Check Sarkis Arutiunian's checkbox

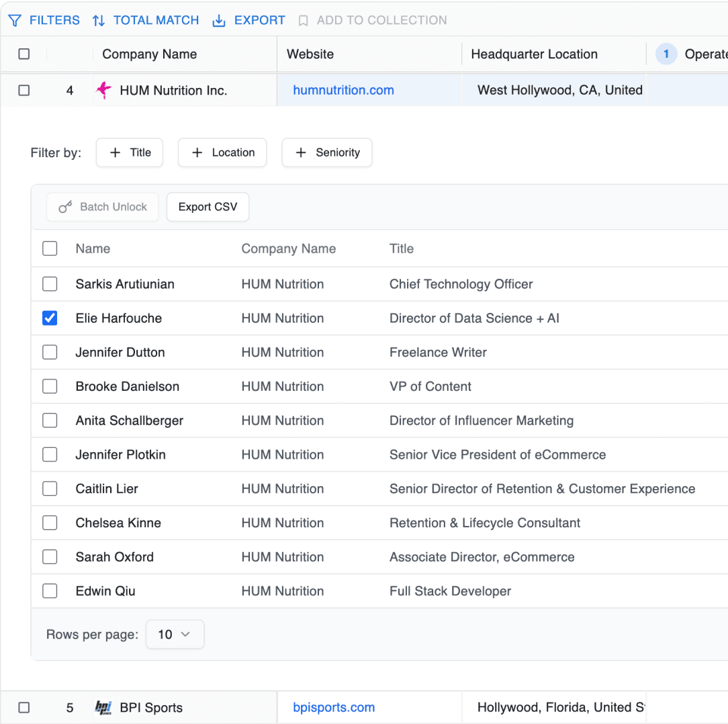50,283
